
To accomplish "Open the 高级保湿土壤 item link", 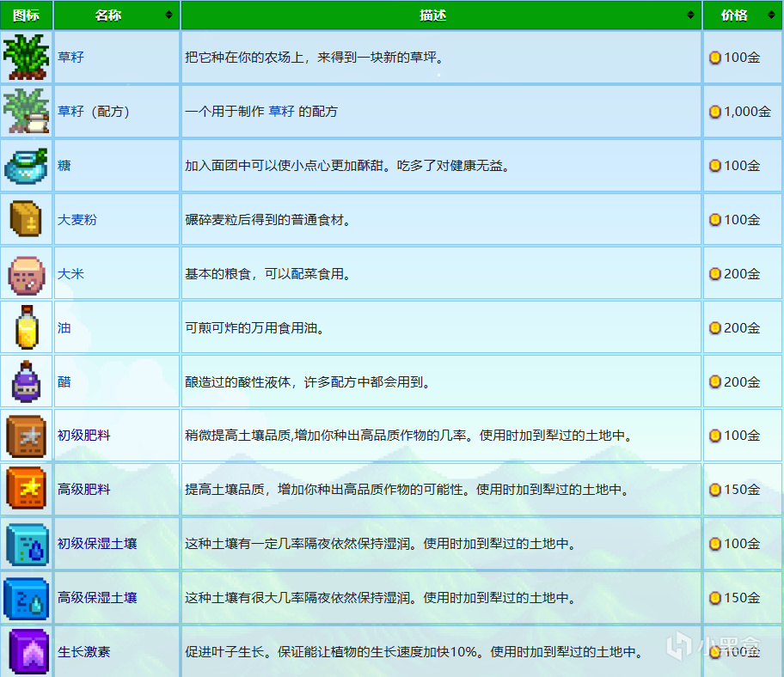I will pyautogui.click(x=97, y=598).
